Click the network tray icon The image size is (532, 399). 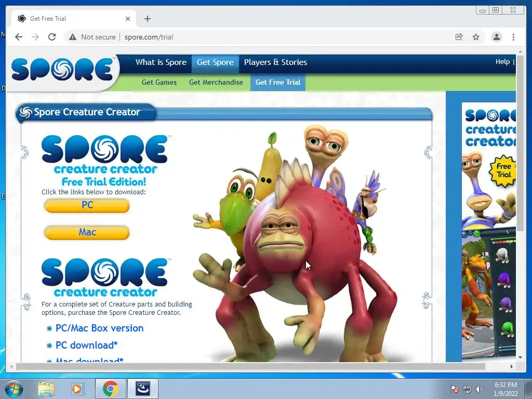coord(467,389)
